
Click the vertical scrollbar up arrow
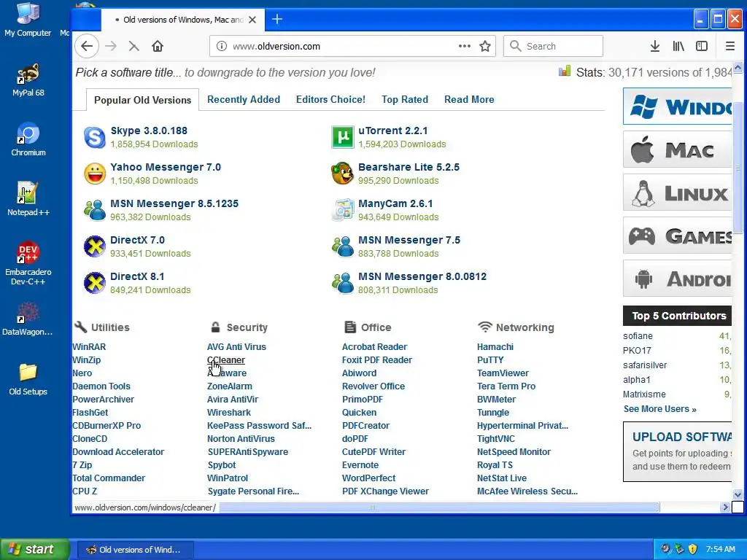738,68
